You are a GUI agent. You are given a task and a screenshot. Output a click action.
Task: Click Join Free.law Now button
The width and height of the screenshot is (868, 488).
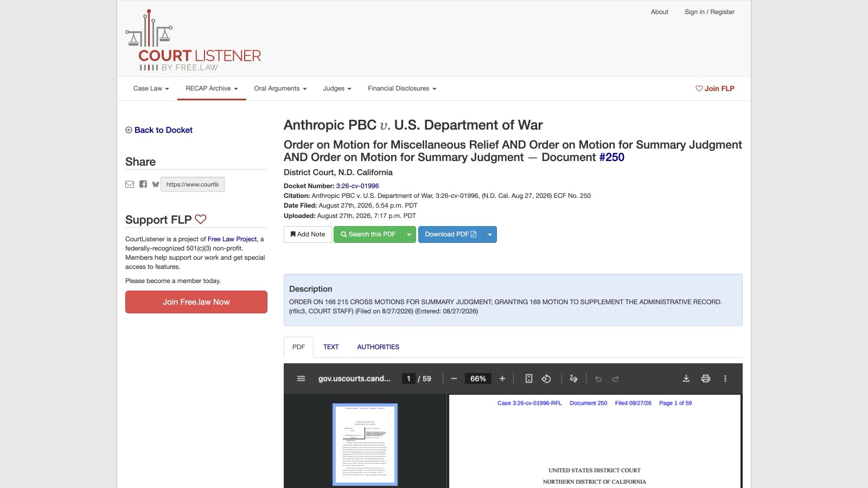click(196, 302)
